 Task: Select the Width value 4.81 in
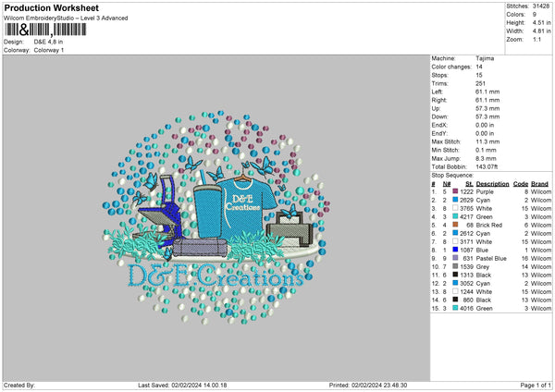tap(541, 31)
